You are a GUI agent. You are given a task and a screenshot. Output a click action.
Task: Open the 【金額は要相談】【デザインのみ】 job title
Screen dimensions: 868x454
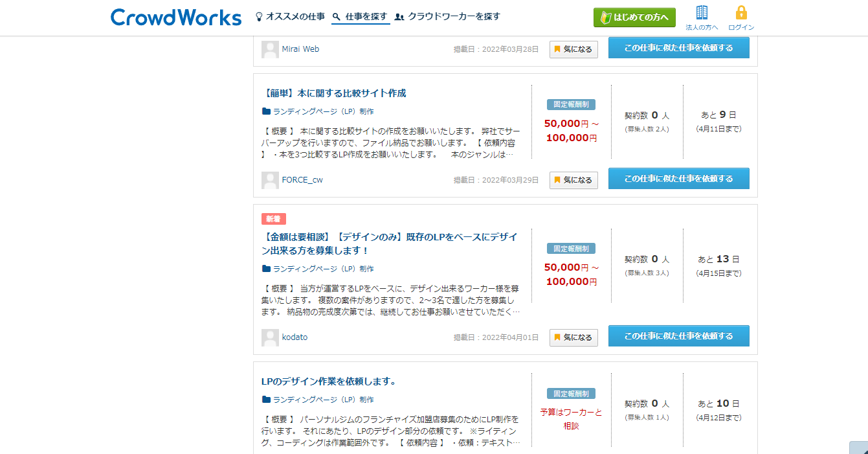coord(389,244)
